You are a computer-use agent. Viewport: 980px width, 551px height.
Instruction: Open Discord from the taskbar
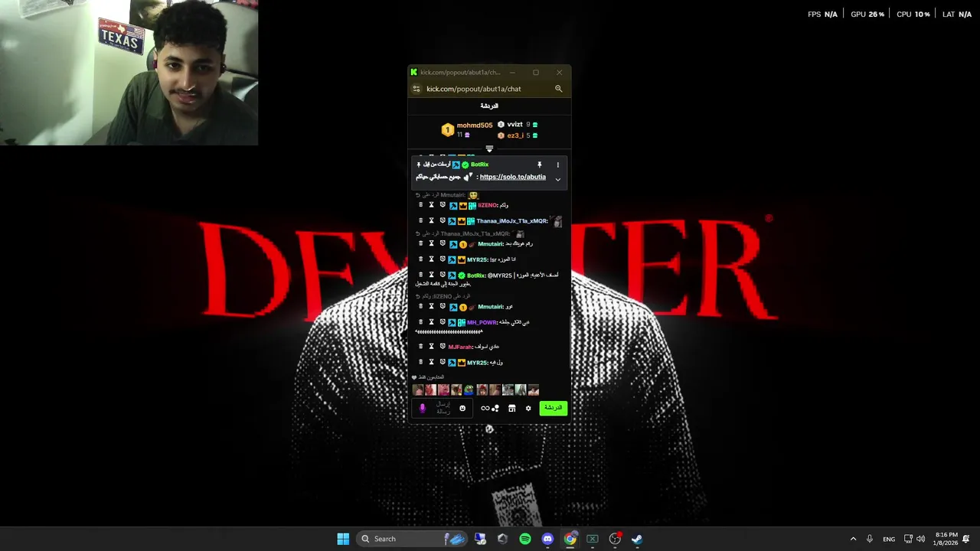[547, 539]
